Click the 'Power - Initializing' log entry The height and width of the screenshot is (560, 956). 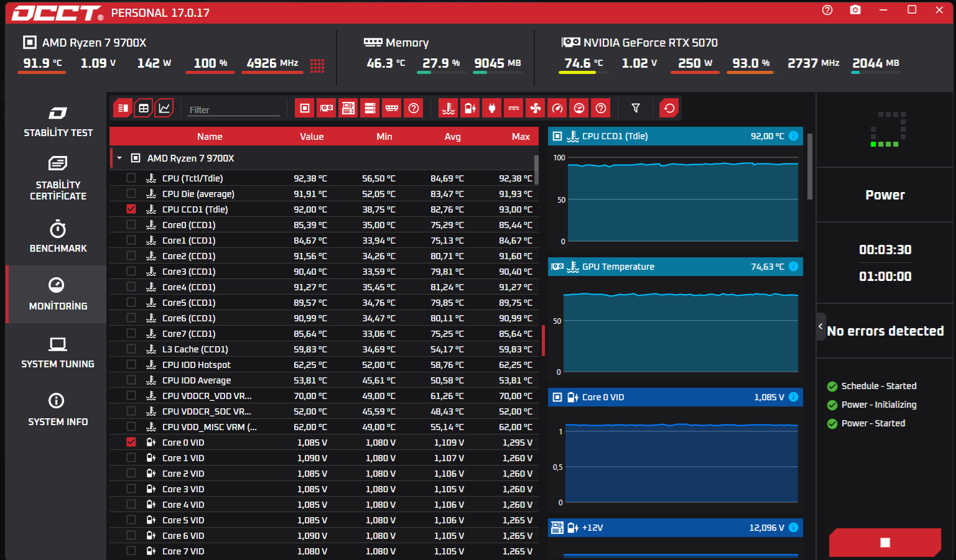pos(878,405)
